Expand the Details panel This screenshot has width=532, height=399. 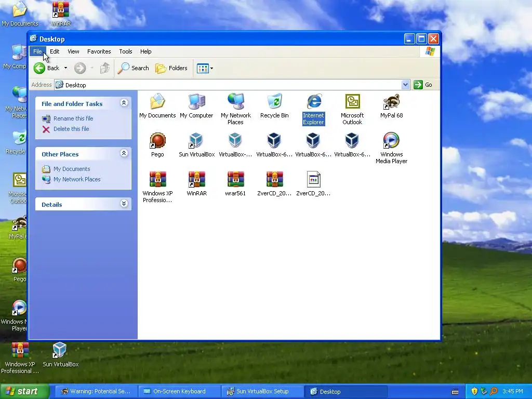[124, 204]
